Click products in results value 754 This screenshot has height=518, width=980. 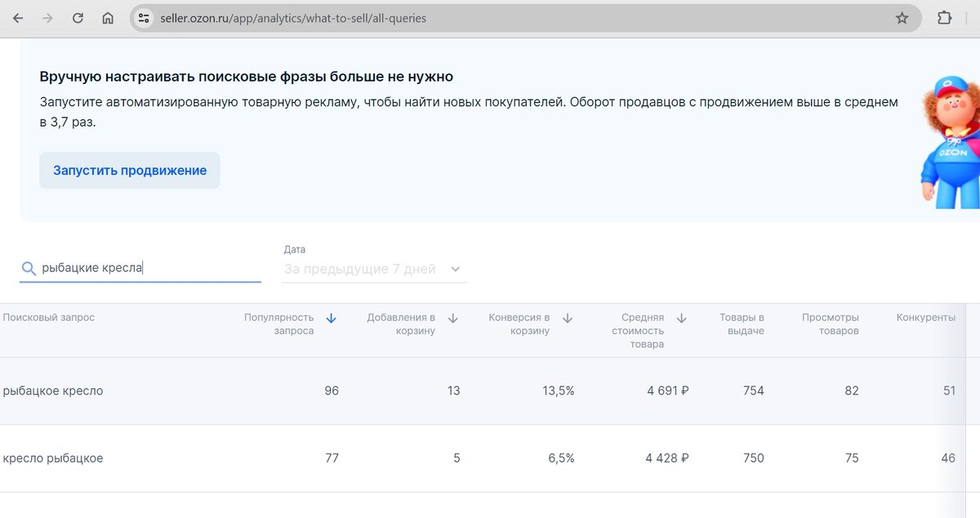pos(754,391)
